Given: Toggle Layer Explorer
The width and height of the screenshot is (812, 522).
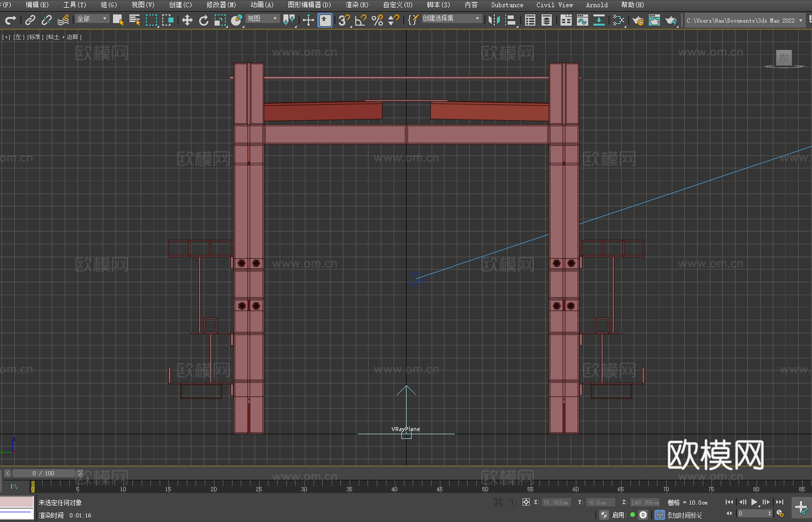Looking at the screenshot, I should click(x=547, y=20).
